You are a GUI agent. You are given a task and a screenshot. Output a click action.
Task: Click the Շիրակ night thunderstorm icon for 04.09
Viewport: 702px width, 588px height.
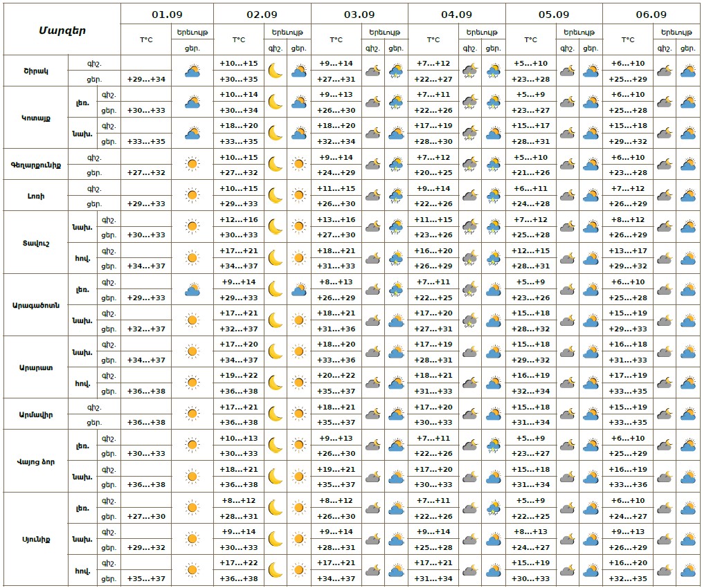469,71
